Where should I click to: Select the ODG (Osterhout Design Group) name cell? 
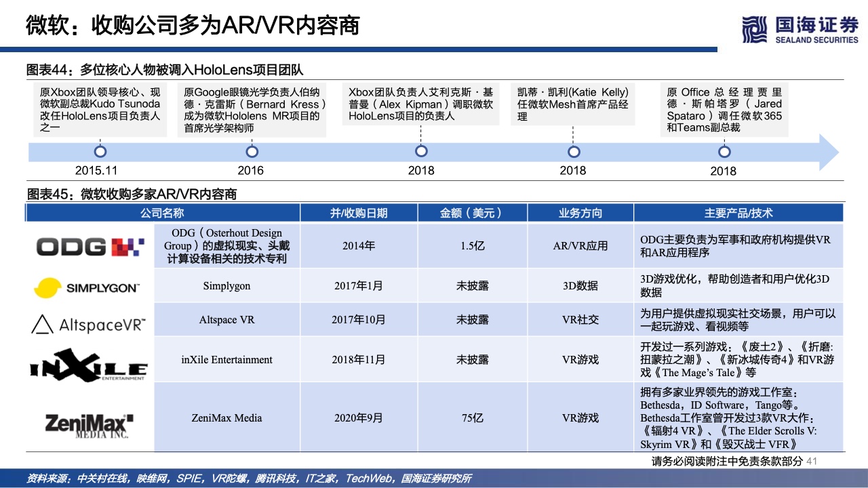[x=227, y=246]
